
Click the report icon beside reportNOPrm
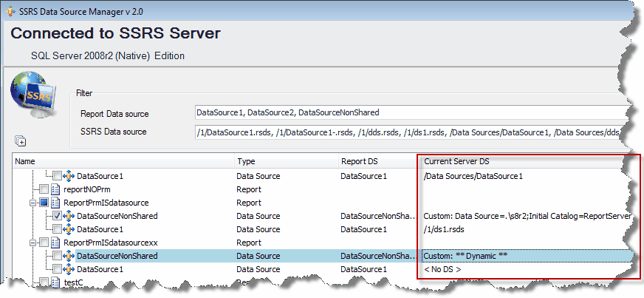click(56, 189)
